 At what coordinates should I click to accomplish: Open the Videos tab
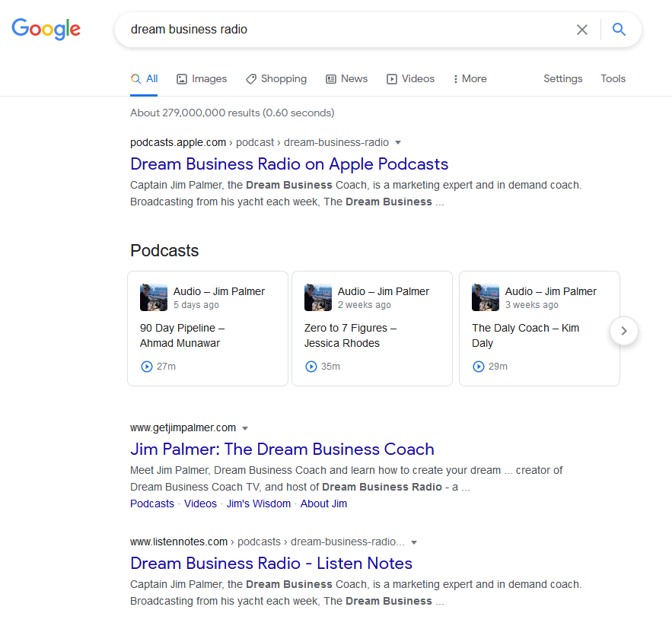(410, 79)
